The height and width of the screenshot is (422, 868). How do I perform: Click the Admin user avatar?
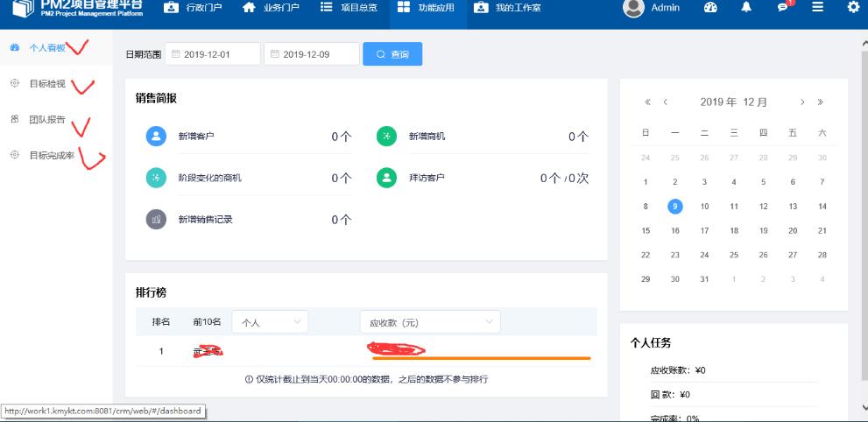633,8
